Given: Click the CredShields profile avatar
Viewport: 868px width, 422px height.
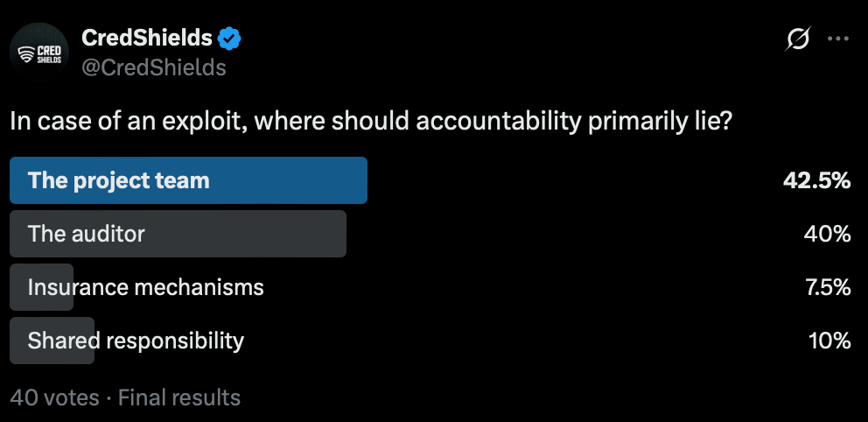Looking at the screenshot, I should (40, 53).
